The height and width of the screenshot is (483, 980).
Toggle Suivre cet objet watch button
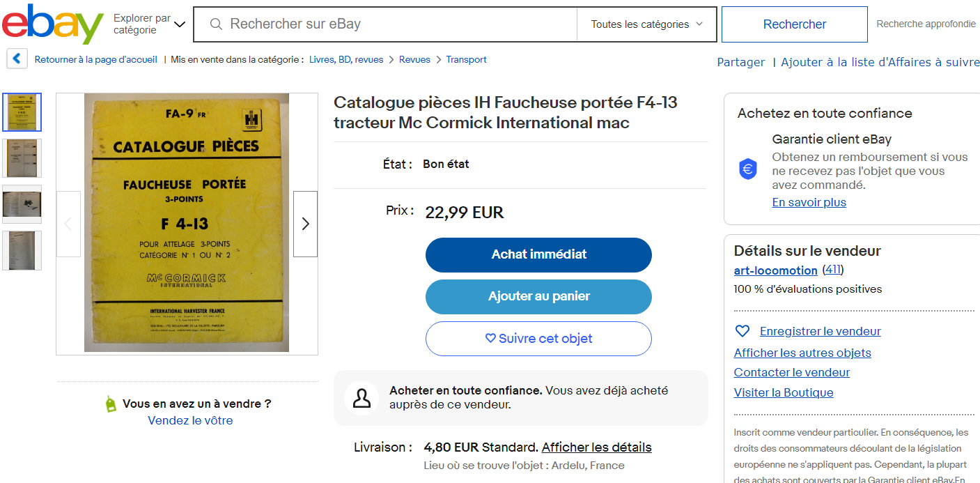[538, 339]
